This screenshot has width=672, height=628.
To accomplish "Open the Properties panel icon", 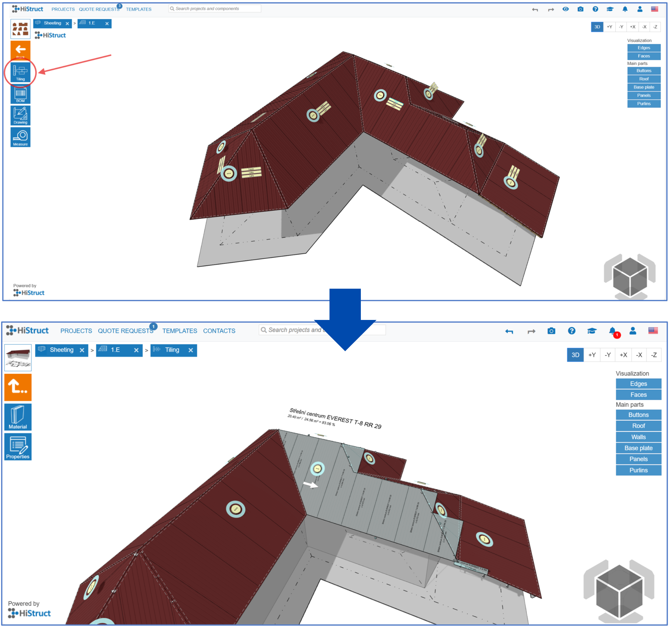I will [x=18, y=447].
